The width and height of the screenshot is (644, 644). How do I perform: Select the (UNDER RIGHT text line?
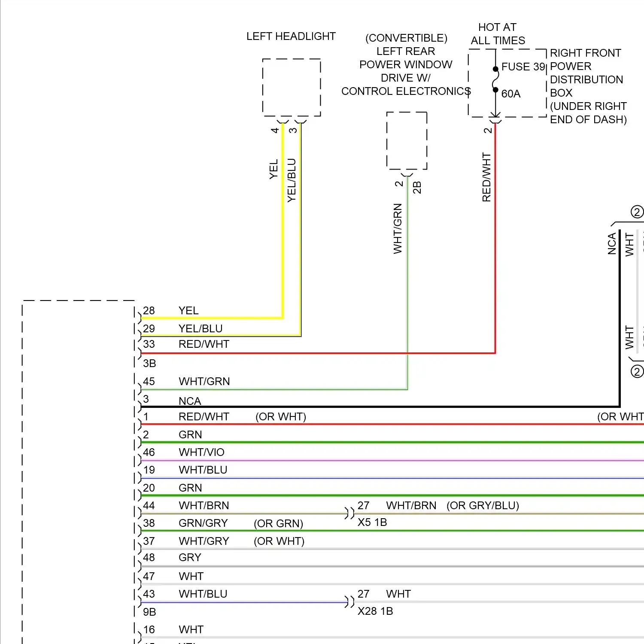(588, 106)
